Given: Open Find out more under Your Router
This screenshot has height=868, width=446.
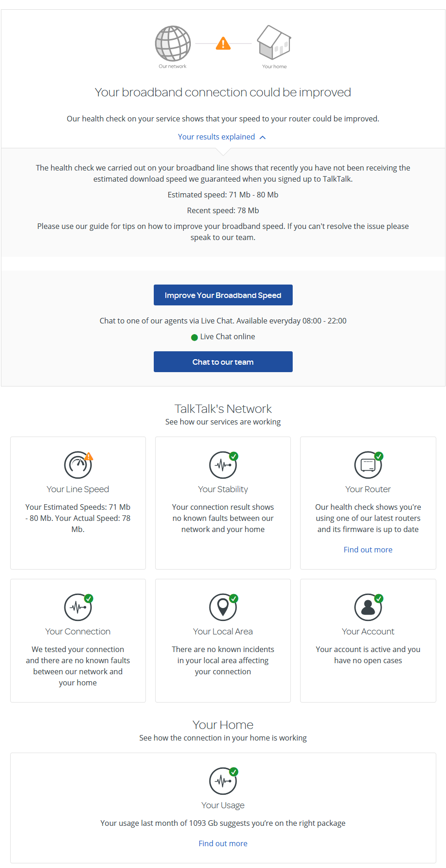Looking at the screenshot, I should (368, 550).
